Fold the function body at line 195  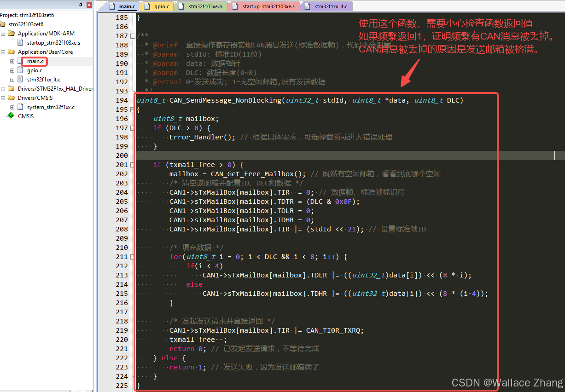pos(133,110)
